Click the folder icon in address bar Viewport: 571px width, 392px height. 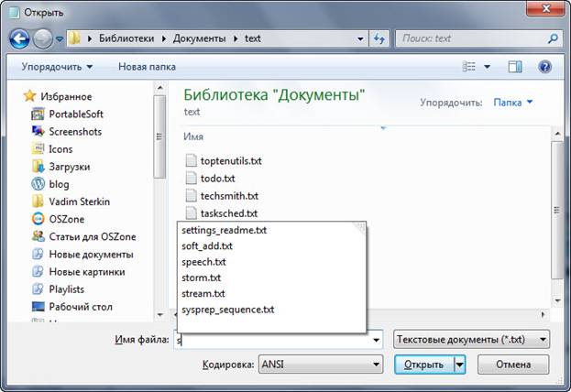[74, 38]
